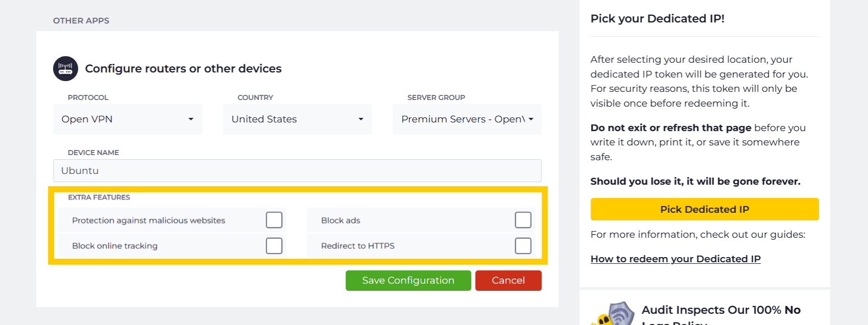Expand the Country dropdown set to United States
Screen dimensions: 868x325
(297, 119)
